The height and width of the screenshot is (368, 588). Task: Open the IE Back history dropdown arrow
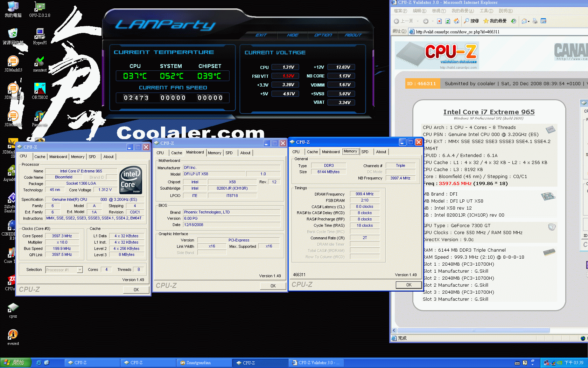[417, 21]
